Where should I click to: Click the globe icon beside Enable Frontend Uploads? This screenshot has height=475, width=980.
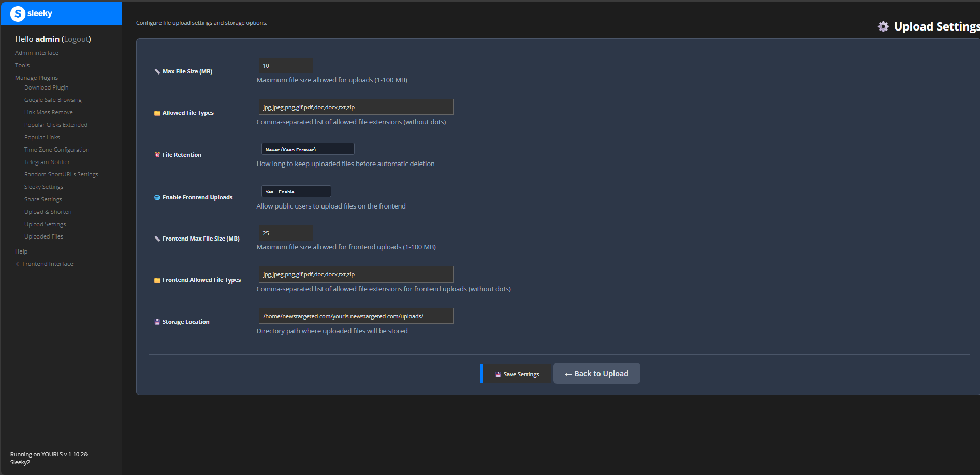157,197
